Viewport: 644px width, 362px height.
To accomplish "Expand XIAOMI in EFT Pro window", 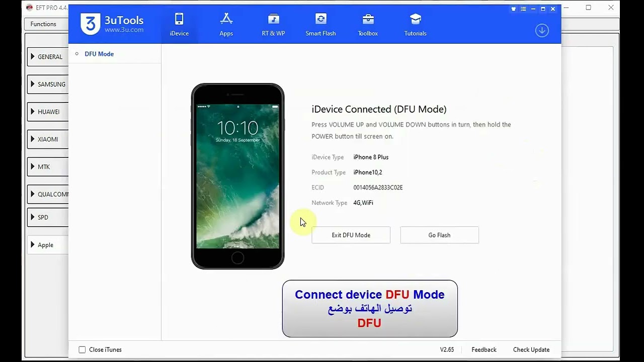I will 48,139.
